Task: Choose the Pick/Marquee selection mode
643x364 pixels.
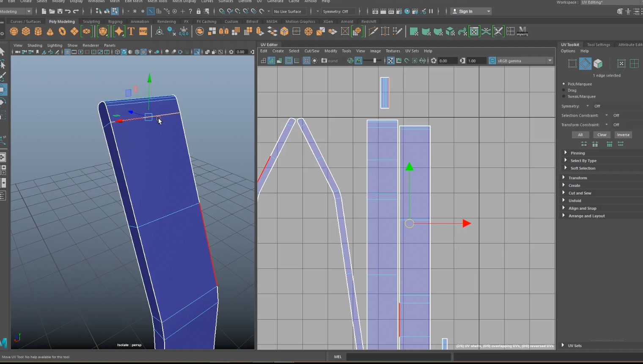Action: (564, 84)
